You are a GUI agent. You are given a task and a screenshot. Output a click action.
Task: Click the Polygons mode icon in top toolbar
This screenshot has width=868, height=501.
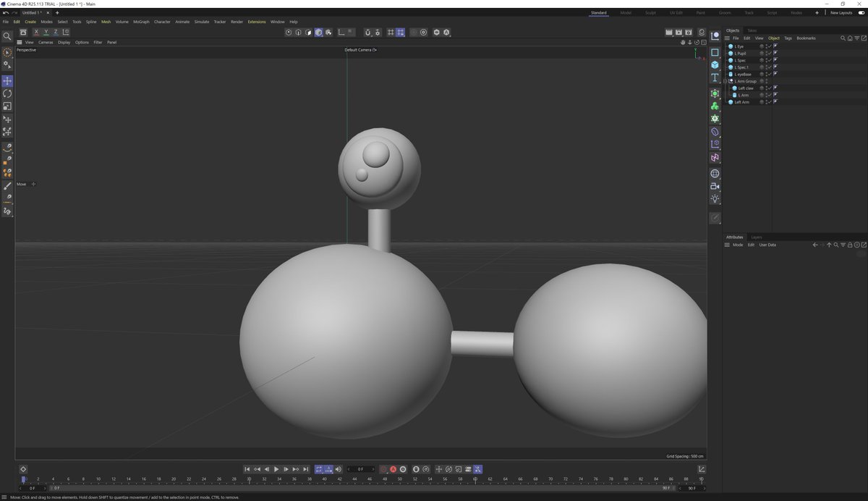(x=308, y=32)
